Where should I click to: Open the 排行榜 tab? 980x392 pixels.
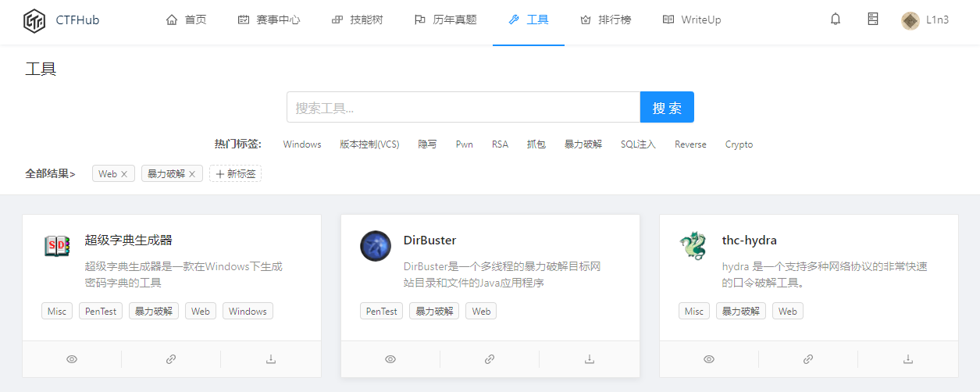[x=605, y=20]
